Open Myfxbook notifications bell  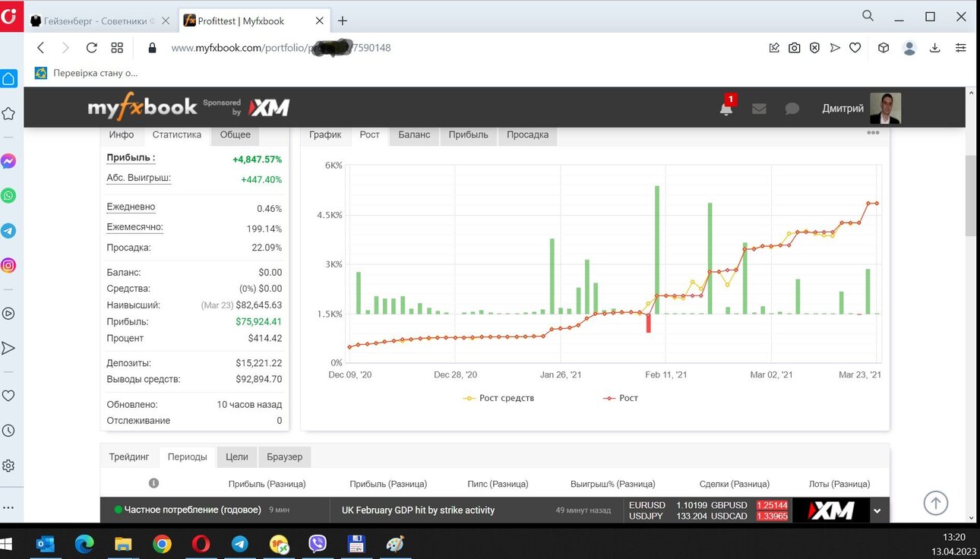(x=726, y=109)
